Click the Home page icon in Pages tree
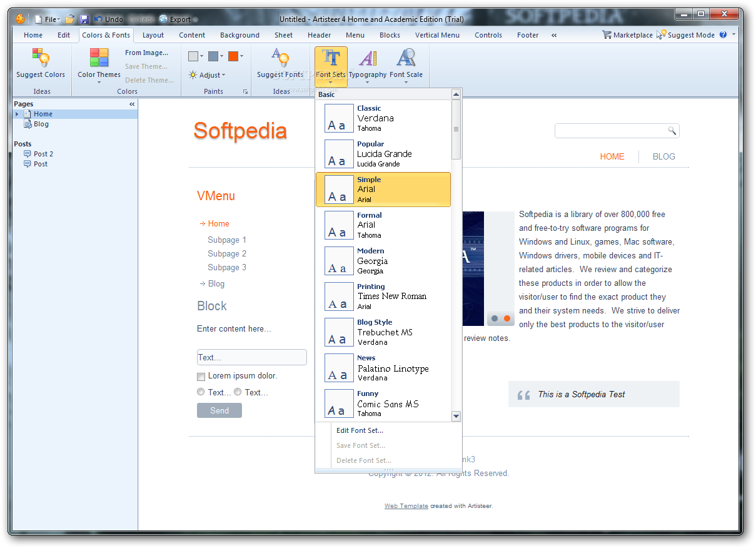756x548 pixels. (28, 114)
